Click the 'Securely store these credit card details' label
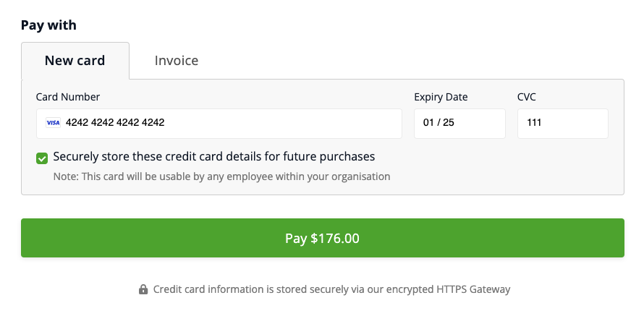Screen dimensions: 644x316 click(x=214, y=156)
